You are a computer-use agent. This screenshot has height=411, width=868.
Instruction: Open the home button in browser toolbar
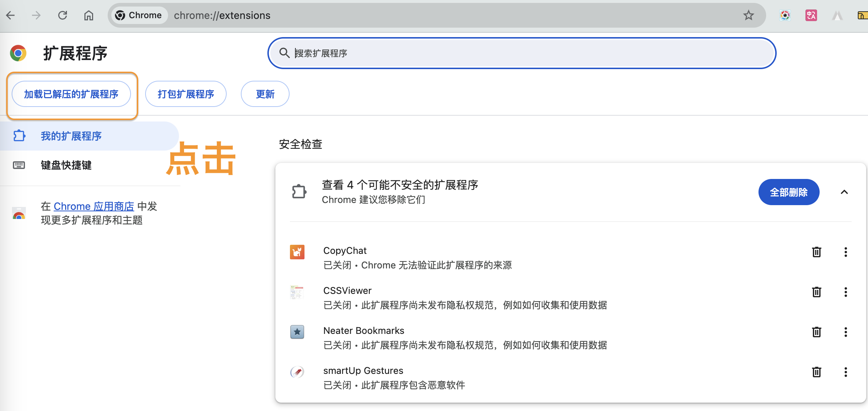88,15
